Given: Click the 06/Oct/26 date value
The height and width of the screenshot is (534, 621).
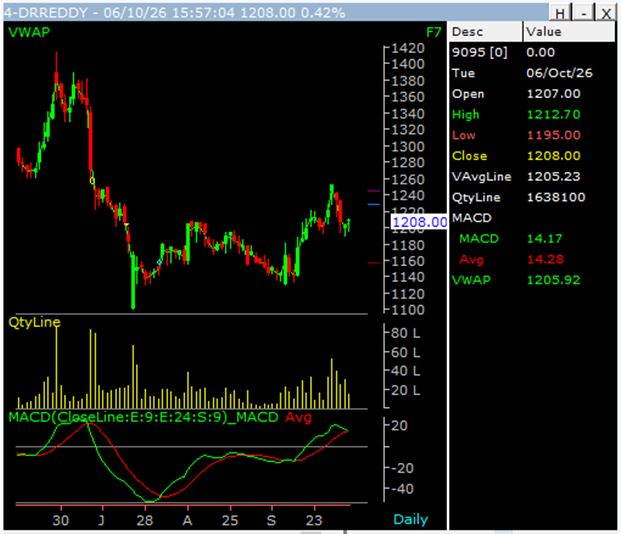Looking at the screenshot, I should (x=559, y=73).
